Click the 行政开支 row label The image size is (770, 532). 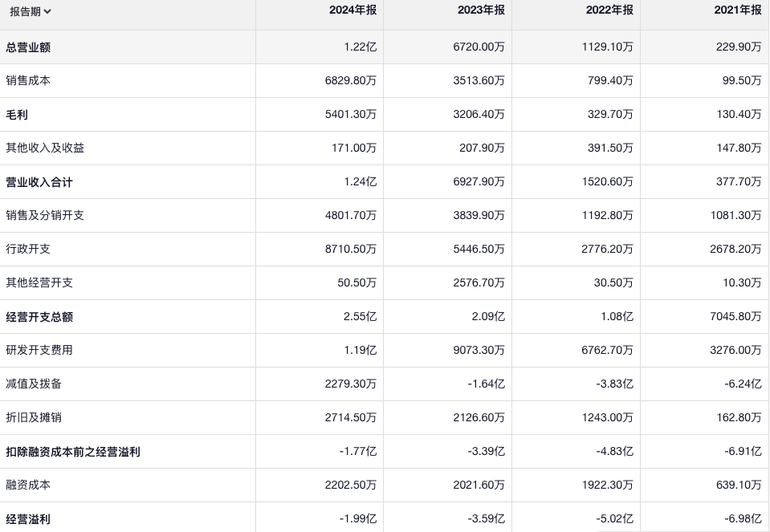(28, 250)
